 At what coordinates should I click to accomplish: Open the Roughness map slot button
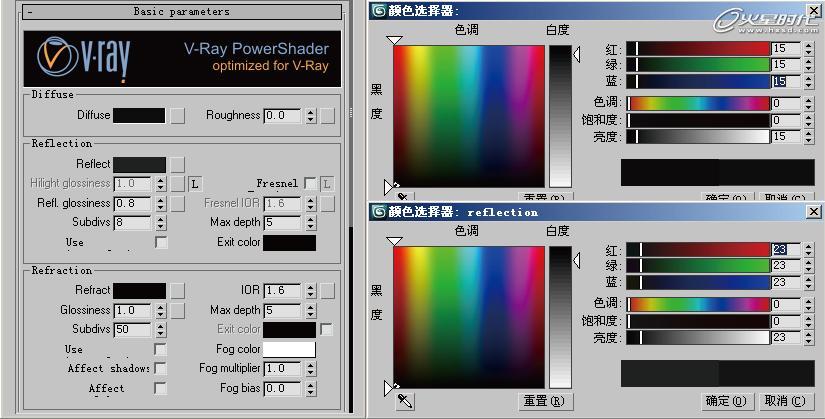point(328,115)
